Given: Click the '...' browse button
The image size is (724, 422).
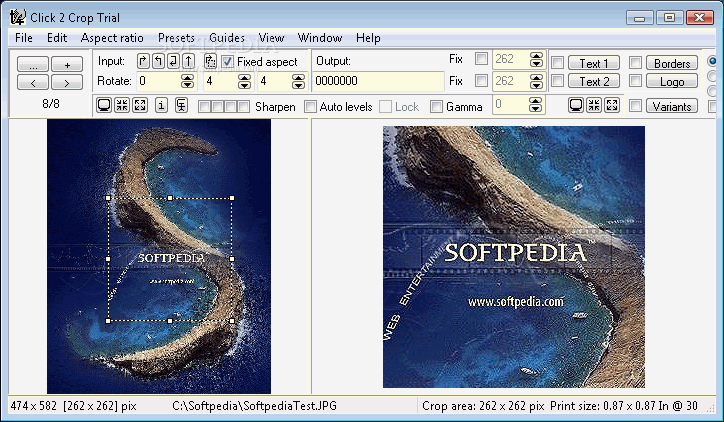Looking at the screenshot, I should point(33,64).
